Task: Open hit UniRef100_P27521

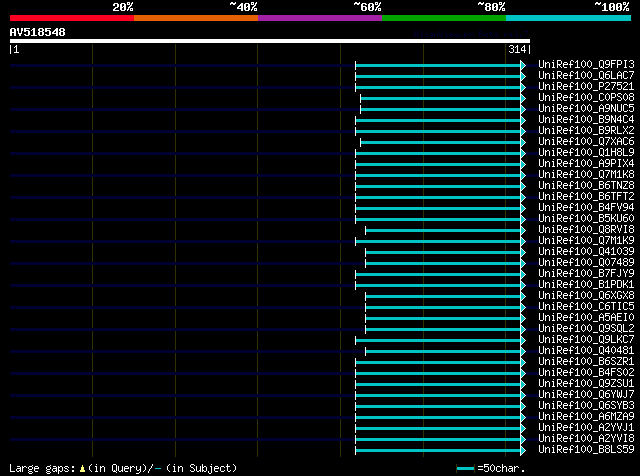Action: (x=586, y=86)
